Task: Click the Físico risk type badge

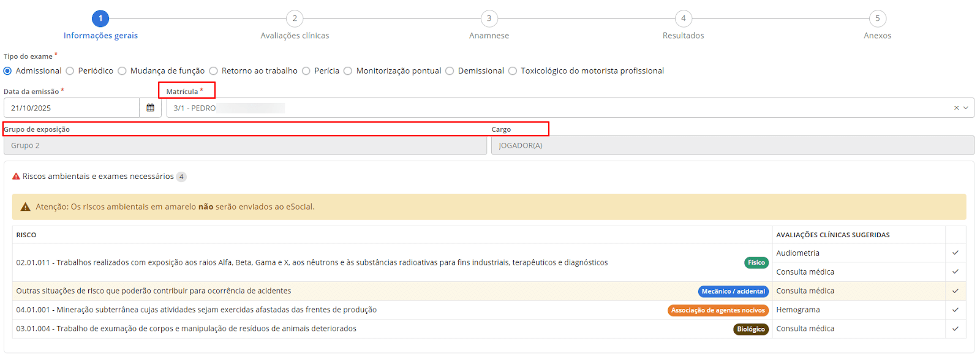Action: (x=756, y=262)
